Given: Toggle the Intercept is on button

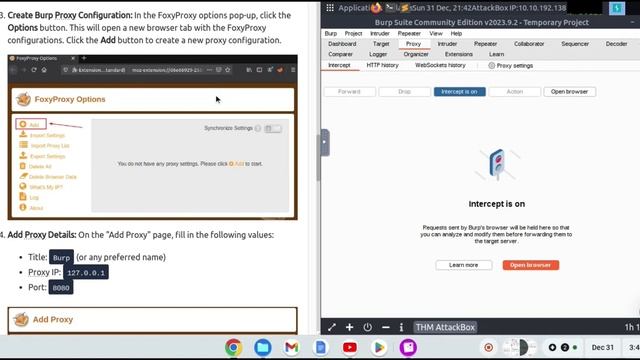Looking at the screenshot, I should point(460,92).
